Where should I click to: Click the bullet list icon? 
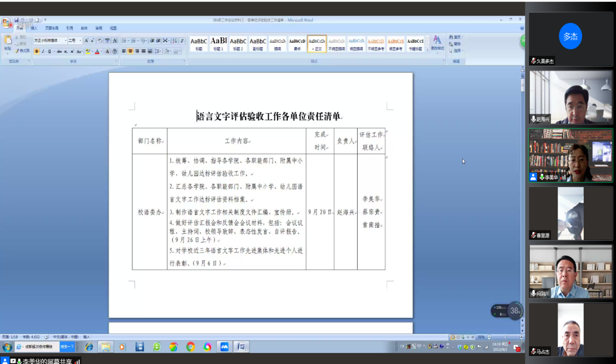click(x=124, y=41)
